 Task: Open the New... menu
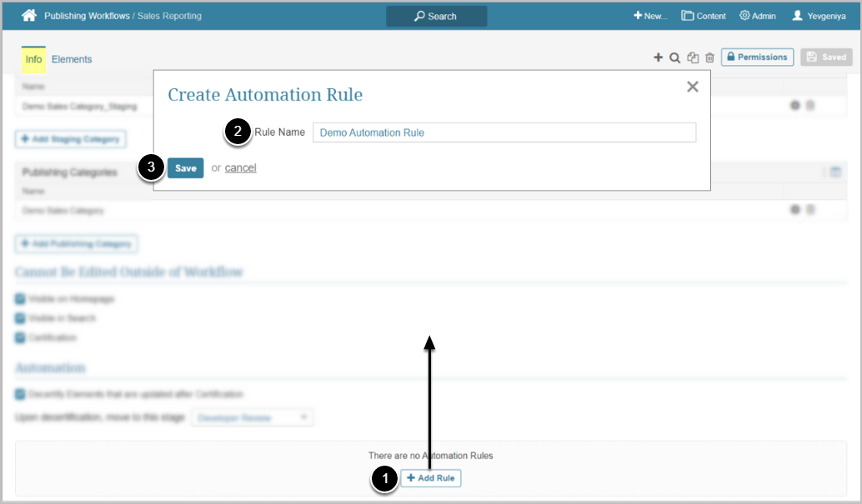[649, 16]
